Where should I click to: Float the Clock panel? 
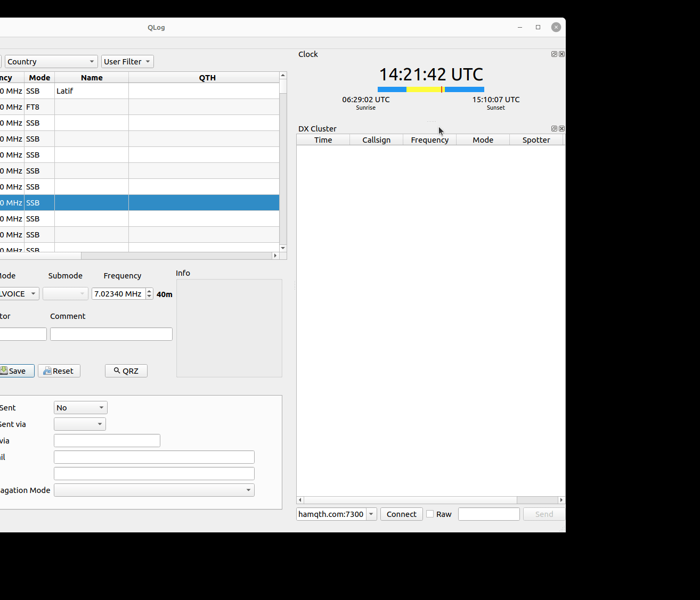coord(554,54)
